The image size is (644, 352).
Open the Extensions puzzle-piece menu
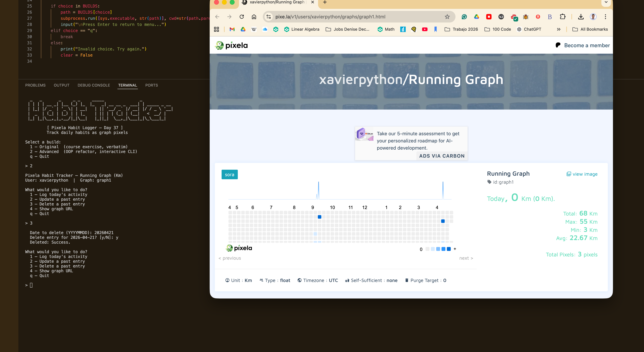[x=563, y=17]
